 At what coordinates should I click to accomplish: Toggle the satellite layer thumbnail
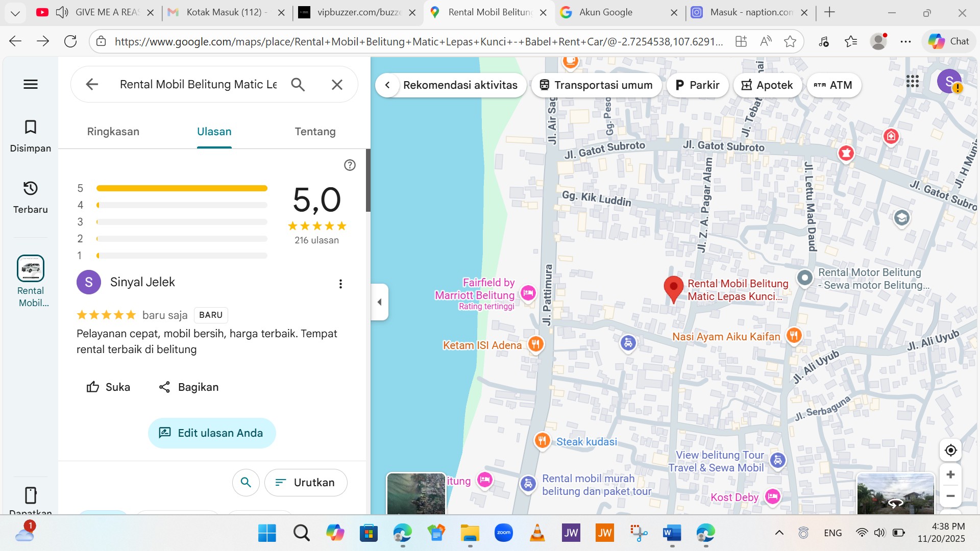(416, 494)
